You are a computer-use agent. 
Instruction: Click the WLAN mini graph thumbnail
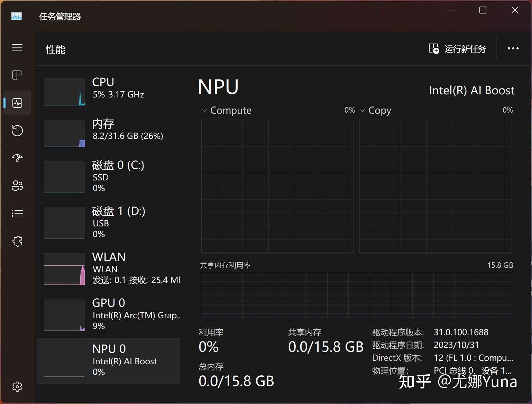64,269
